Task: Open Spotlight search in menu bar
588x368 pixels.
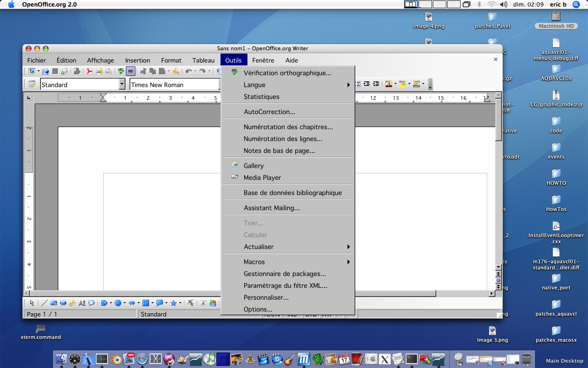Action: coord(576,4)
